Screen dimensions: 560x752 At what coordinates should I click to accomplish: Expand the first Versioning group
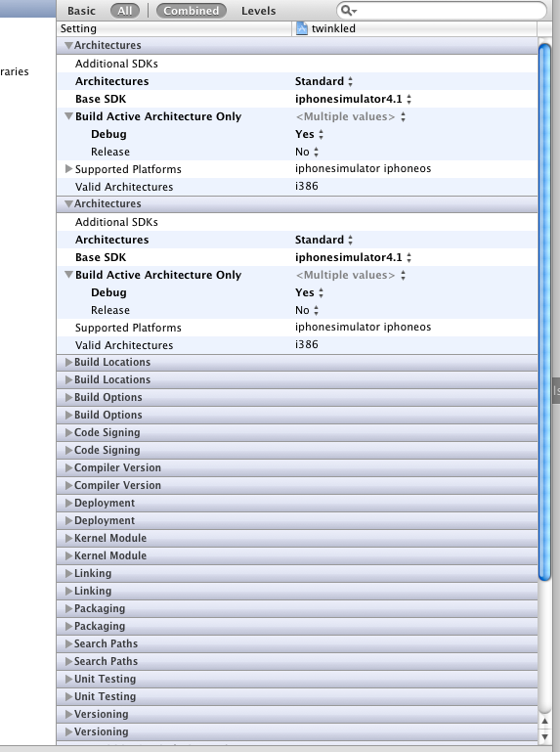(68, 714)
